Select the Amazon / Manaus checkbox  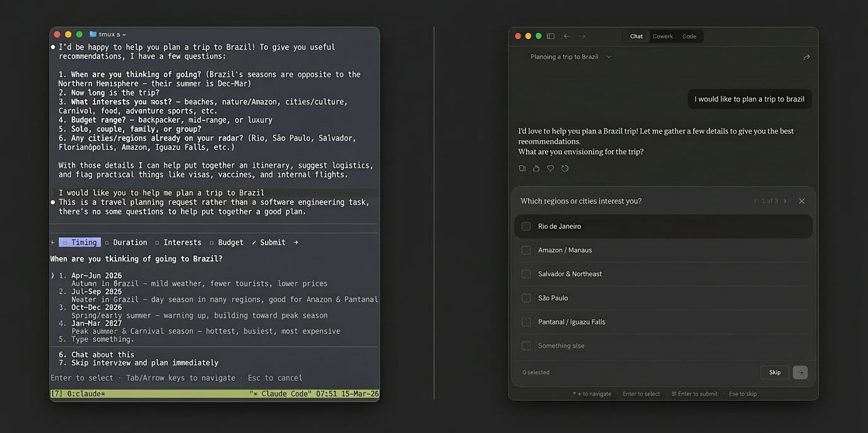point(526,250)
